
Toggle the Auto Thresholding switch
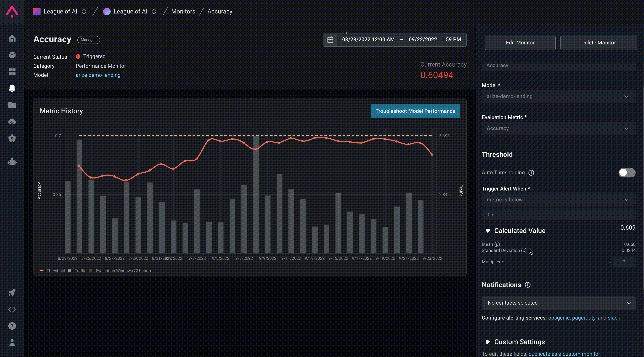click(x=627, y=172)
